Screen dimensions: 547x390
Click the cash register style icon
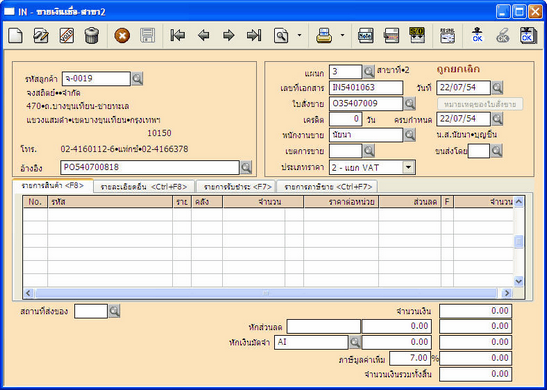point(391,36)
